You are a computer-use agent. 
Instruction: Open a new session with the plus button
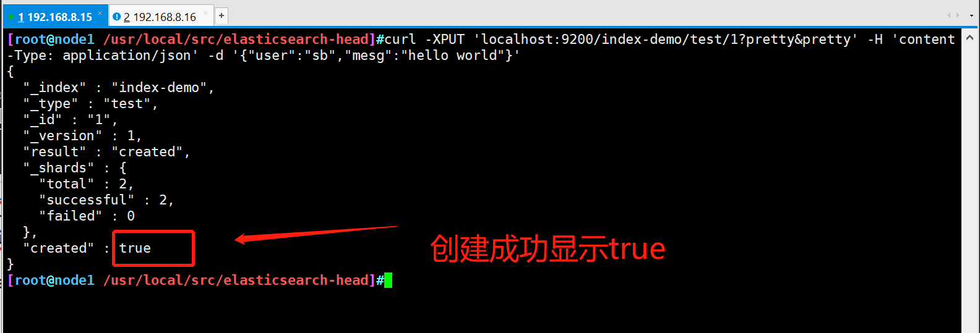click(x=221, y=16)
